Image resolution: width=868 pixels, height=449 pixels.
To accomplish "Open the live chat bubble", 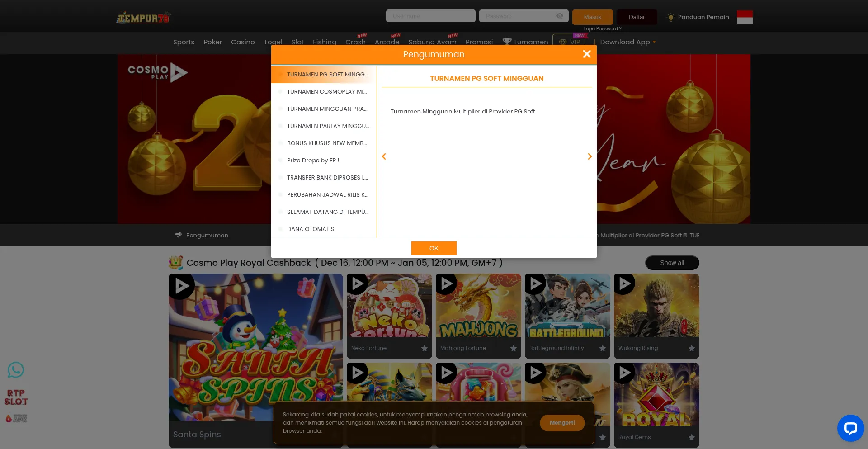I will point(850,428).
